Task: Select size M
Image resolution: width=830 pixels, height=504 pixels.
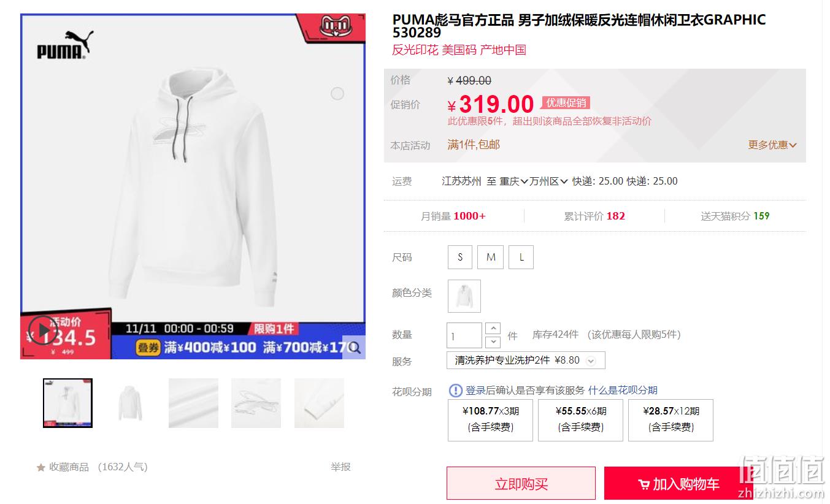Action: (491, 257)
